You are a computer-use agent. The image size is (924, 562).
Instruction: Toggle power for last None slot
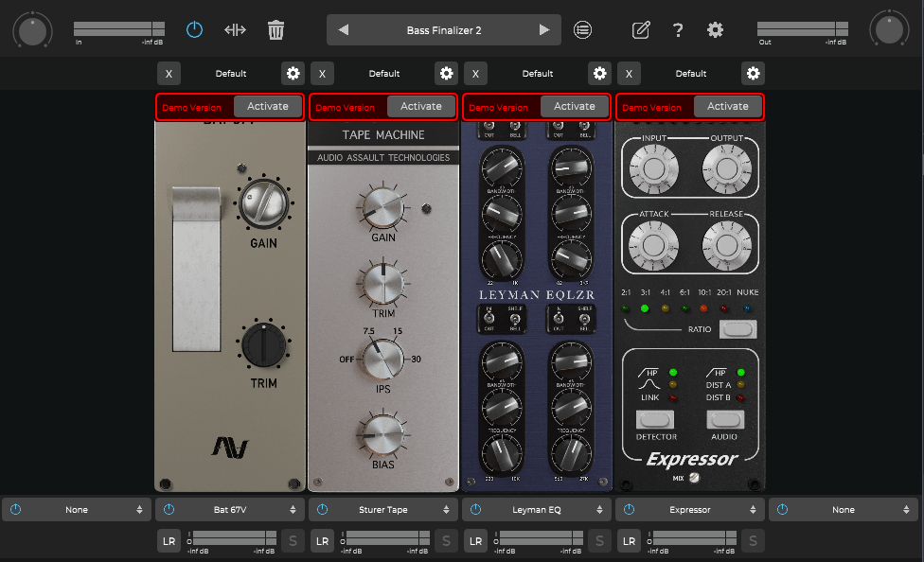[x=783, y=510]
